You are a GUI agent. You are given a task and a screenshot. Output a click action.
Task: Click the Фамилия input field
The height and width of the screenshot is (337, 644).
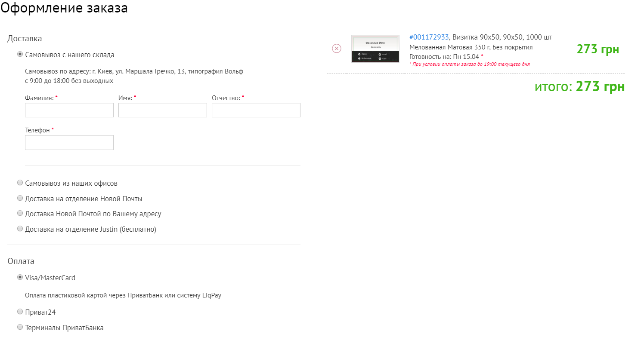coord(69,110)
